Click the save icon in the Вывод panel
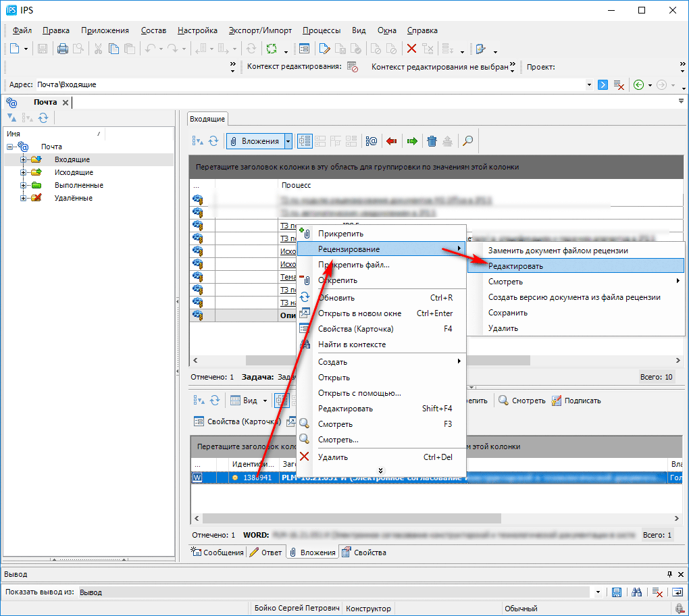 616,592
